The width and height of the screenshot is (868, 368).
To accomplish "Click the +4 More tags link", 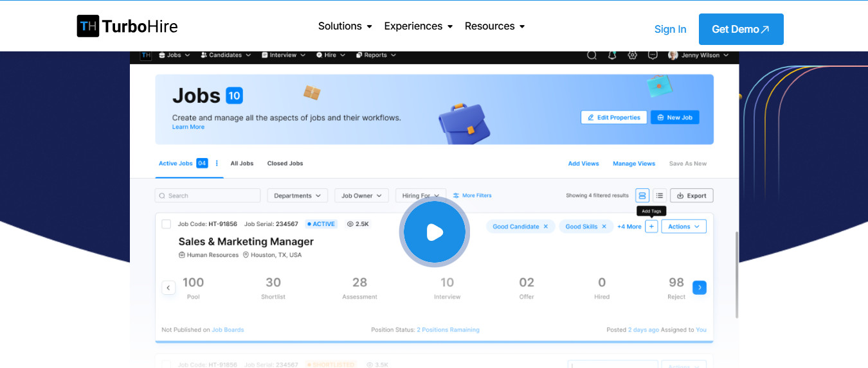I will tap(629, 227).
